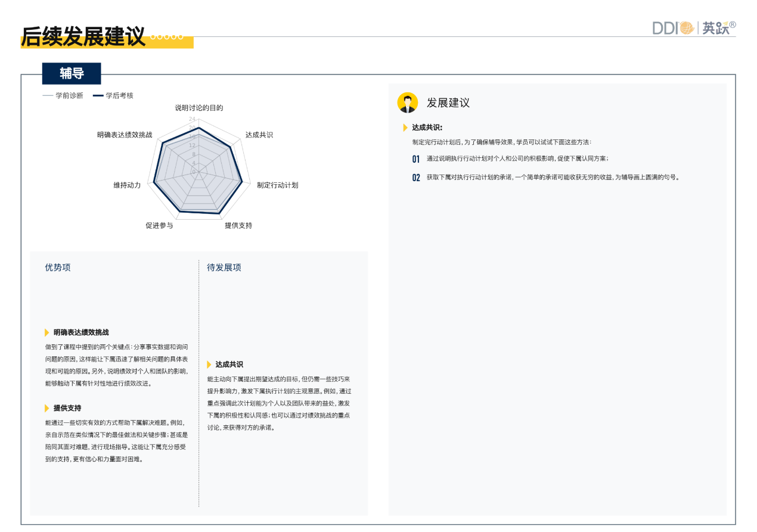
Task: Click the 后续发展建议 page title
Action: click(x=83, y=36)
